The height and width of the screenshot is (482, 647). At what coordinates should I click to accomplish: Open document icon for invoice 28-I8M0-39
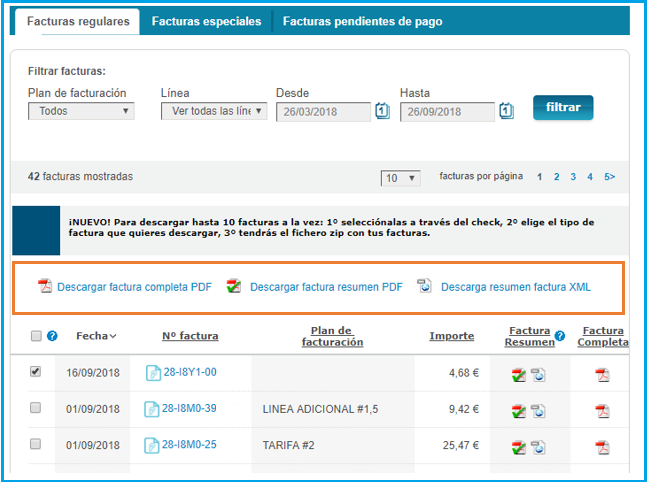pyautogui.click(x=151, y=409)
